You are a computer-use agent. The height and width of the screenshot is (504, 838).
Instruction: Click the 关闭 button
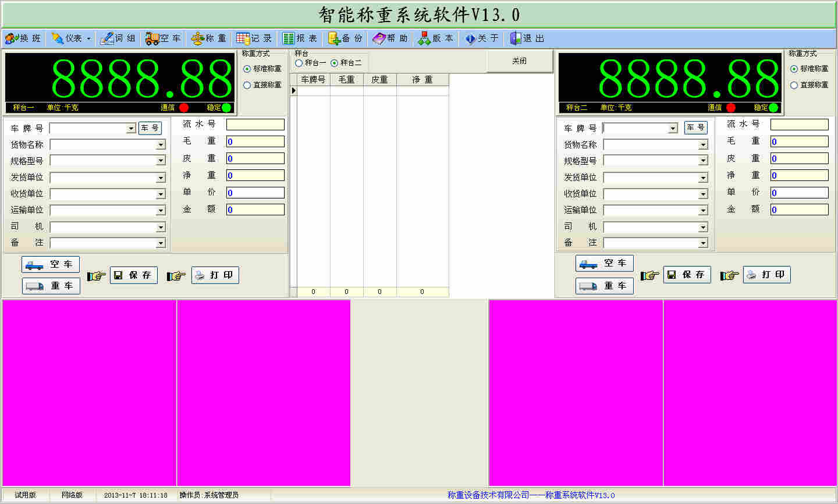pos(519,61)
